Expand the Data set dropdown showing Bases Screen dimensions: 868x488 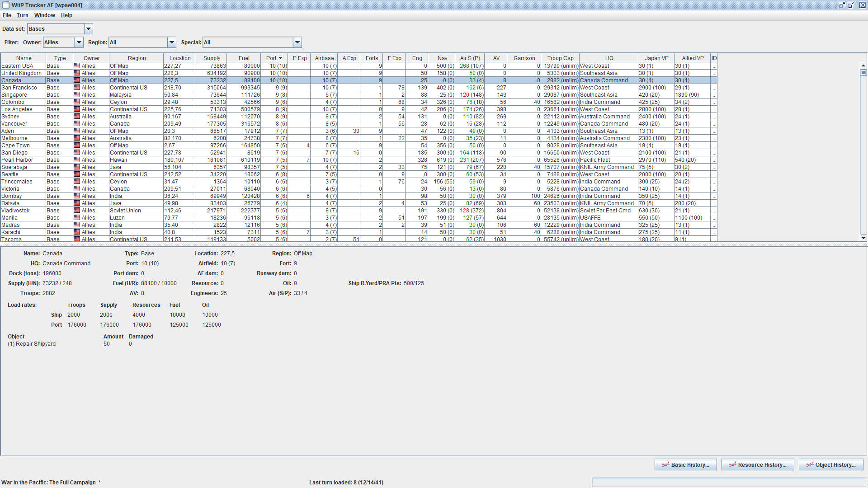pyautogui.click(x=89, y=29)
